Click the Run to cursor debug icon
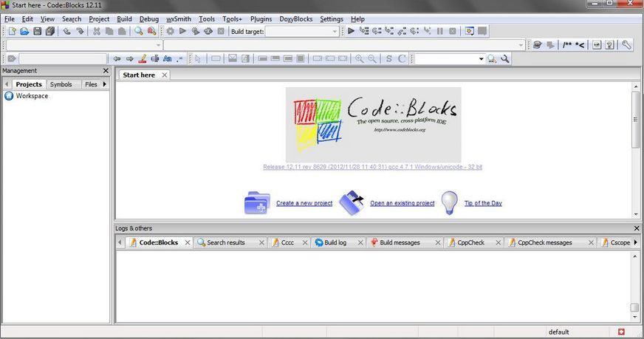 point(364,31)
